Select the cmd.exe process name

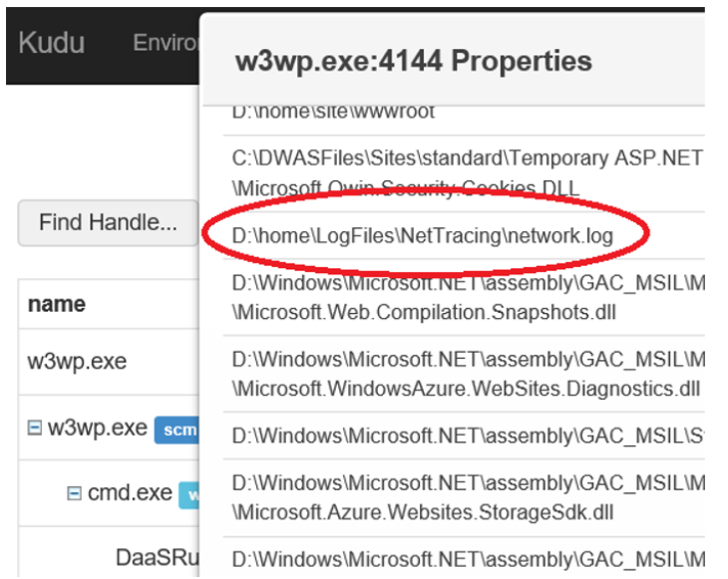[x=130, y=493]
